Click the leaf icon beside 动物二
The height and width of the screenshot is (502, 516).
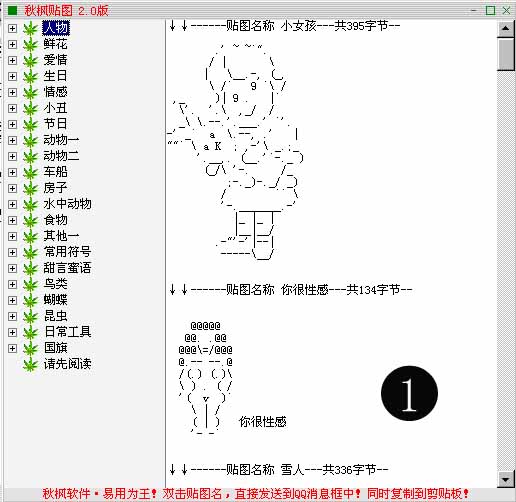coord(30,156)
